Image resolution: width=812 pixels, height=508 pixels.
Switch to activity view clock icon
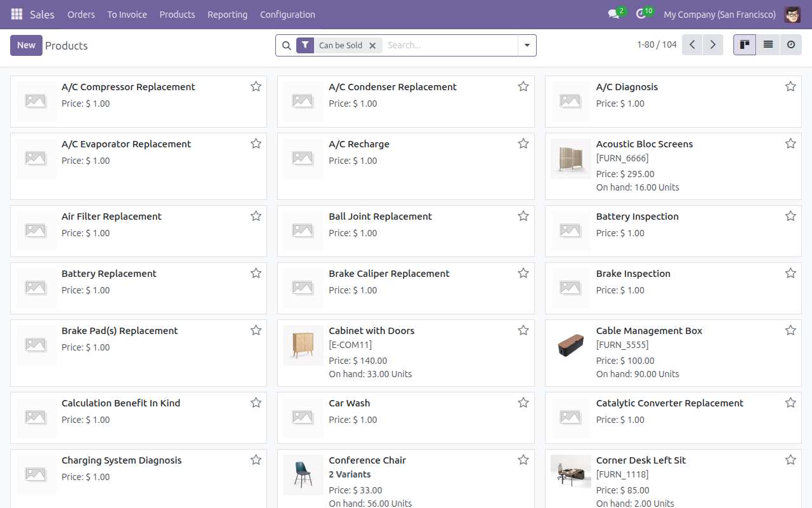coord(790,45)
